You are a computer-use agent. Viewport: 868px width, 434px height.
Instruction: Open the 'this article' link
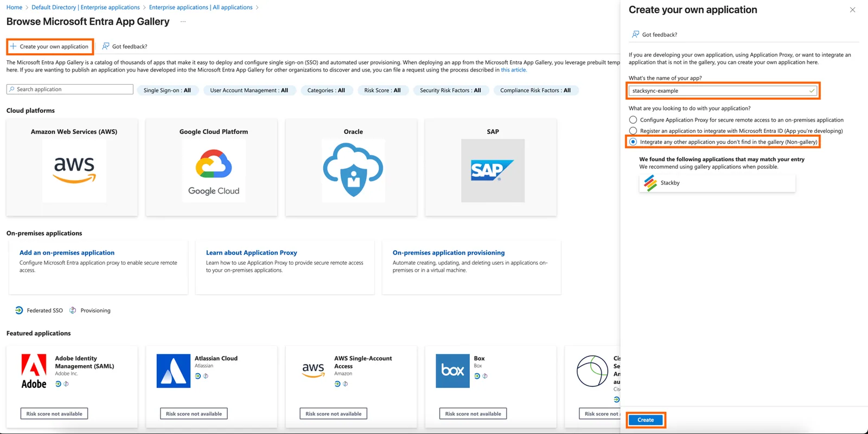coord(513,70)
